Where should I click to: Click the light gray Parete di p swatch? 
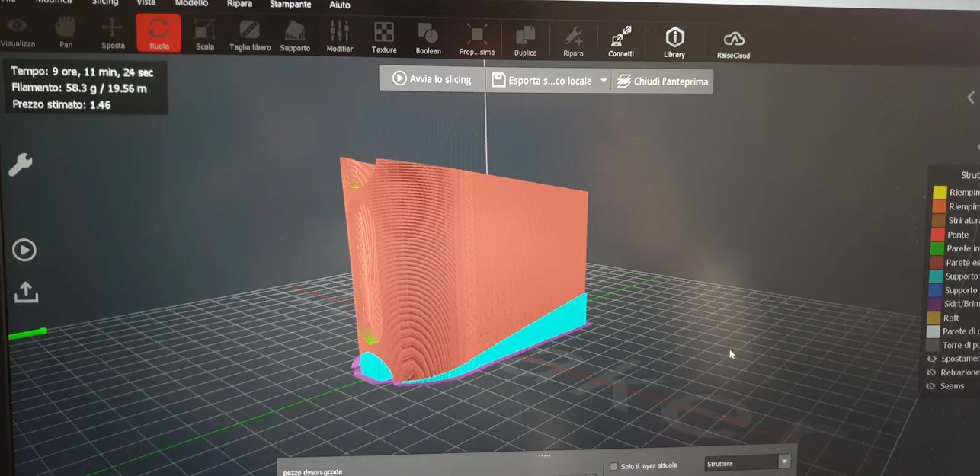[933, 331]
